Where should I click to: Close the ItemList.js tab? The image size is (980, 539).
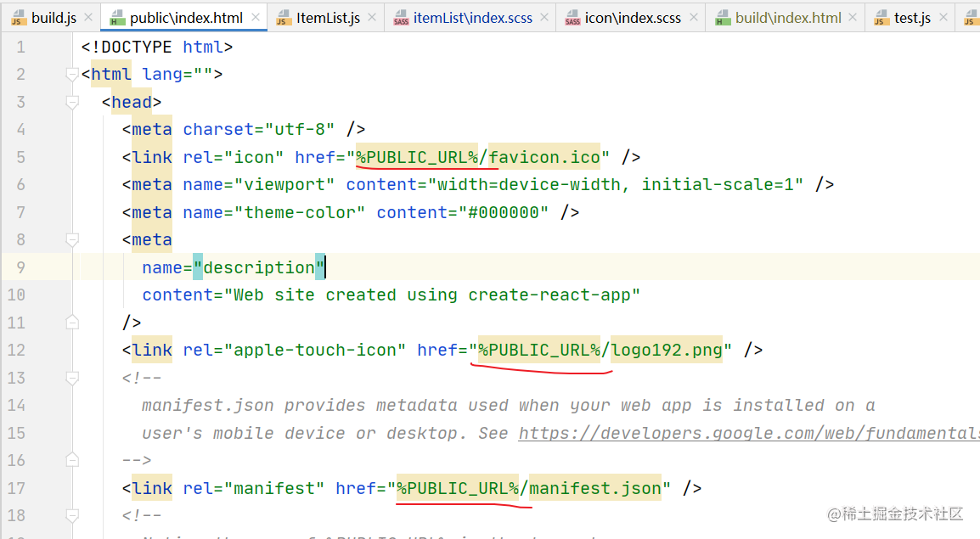click(372, 18)
